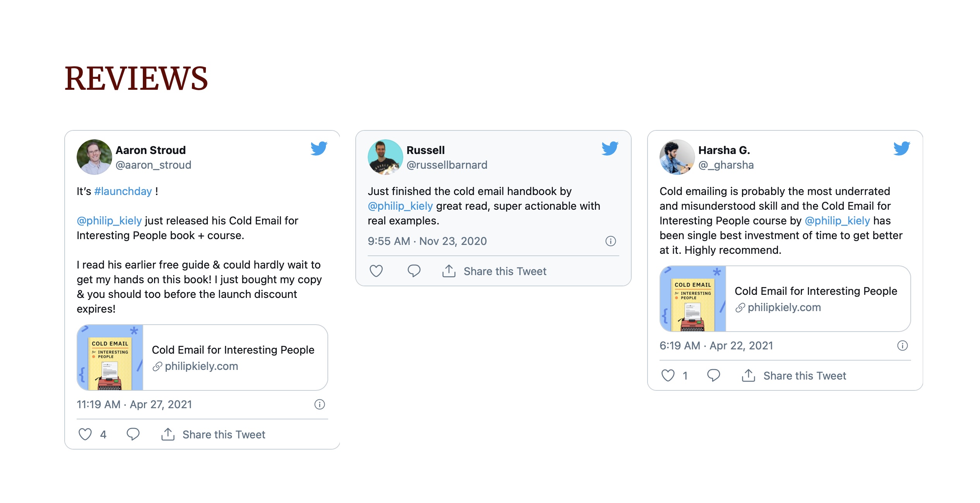980x503 pixels.
Task: Open info icon on Harsha G.'s tweet
Action: click(902, 346)
